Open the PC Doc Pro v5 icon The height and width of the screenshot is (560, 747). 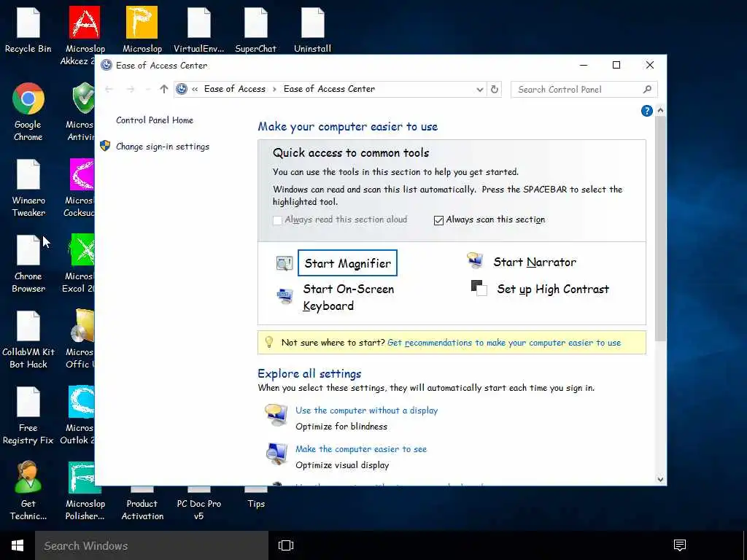pos(198,505)
